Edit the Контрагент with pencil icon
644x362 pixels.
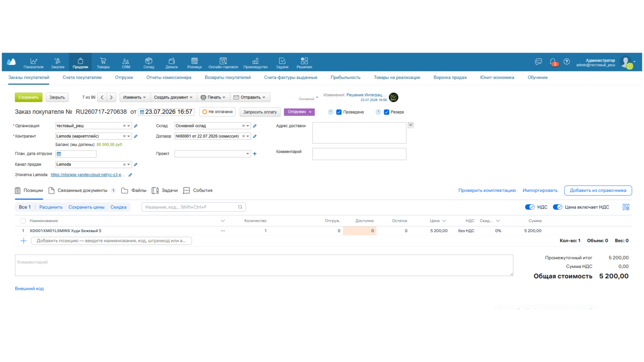[136, 136]
